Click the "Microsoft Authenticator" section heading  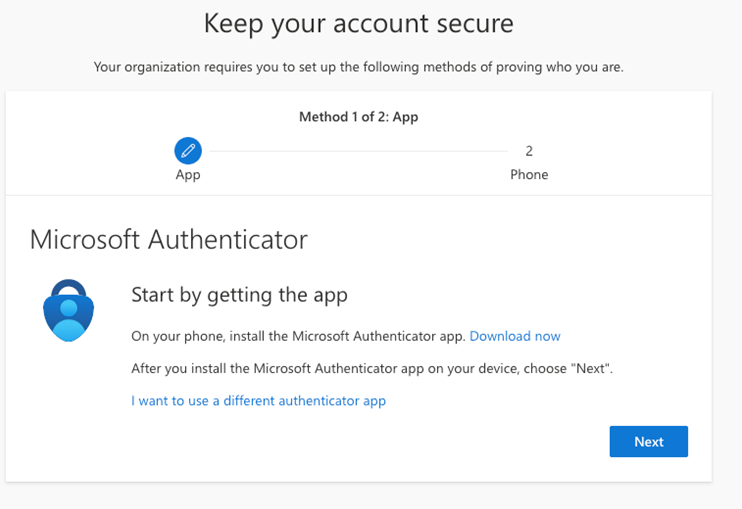(169, 240)
